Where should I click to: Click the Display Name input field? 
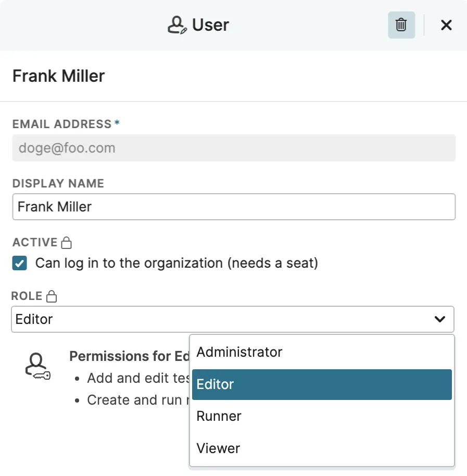[234, 207]
